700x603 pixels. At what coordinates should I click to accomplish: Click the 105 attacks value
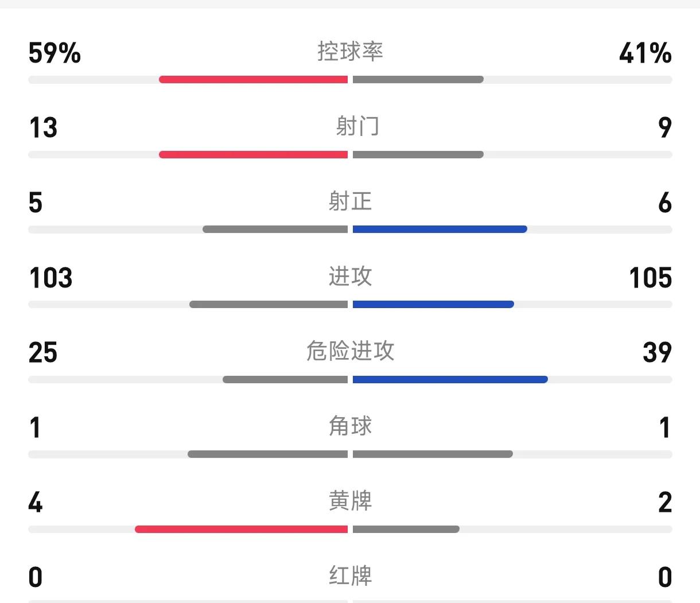coord(651,278)
